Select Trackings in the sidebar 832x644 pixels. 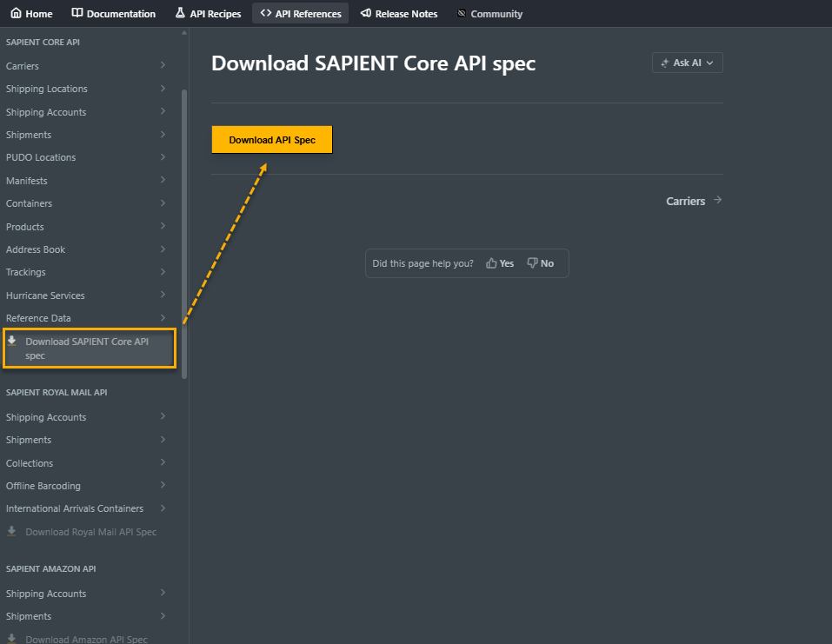point(25,272)
